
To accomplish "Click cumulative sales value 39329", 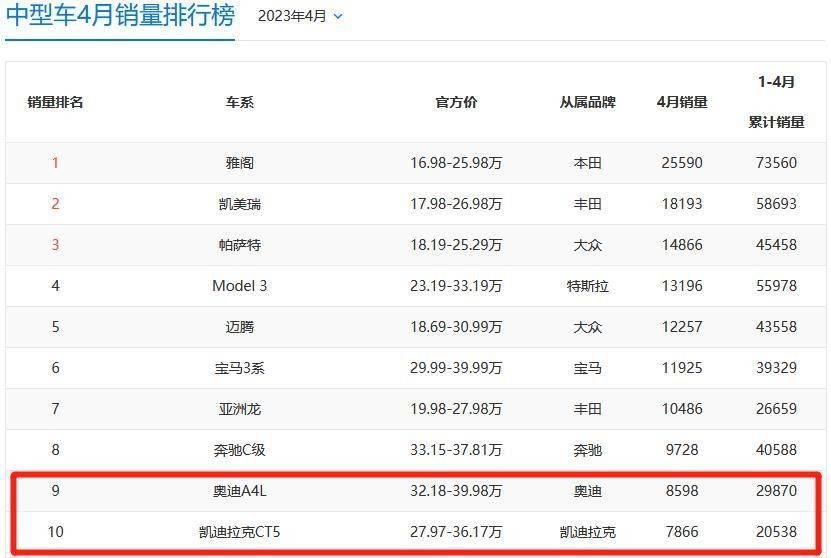I will 776,368.
